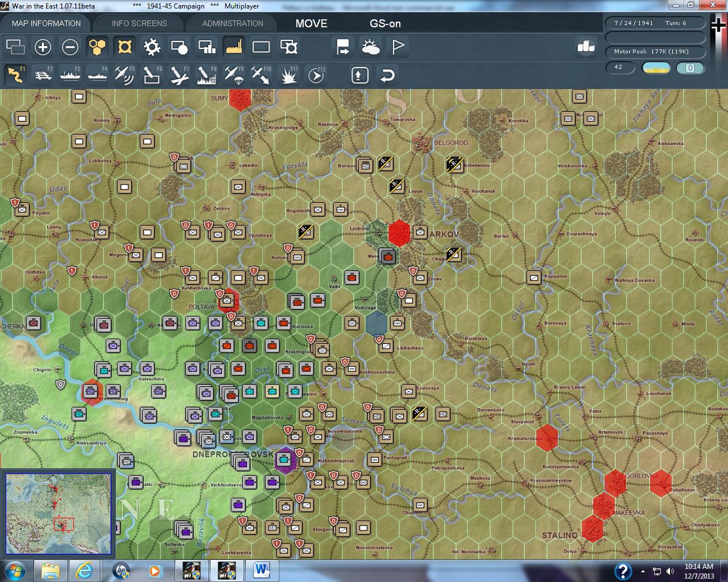This screenshot has width=728, height=582.
Task: Open the Windows Start menu
Action: click(14, 569)
